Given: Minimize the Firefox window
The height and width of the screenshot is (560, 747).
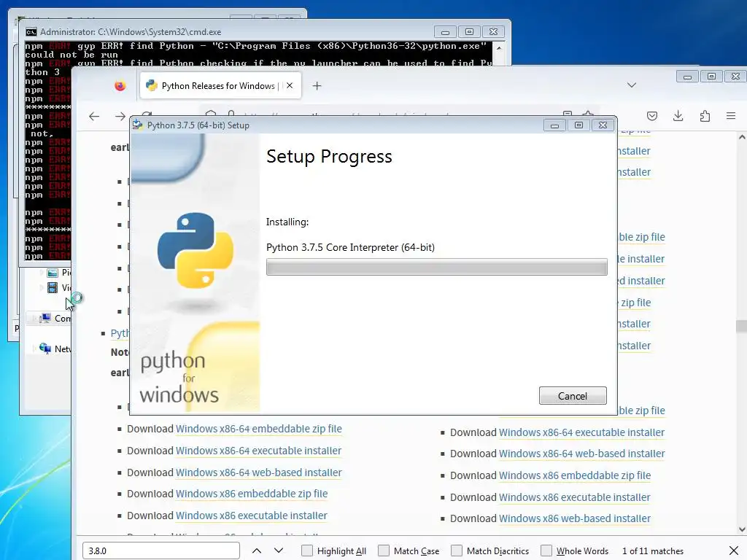Looking at the screenshot, I should coord(687,77).
